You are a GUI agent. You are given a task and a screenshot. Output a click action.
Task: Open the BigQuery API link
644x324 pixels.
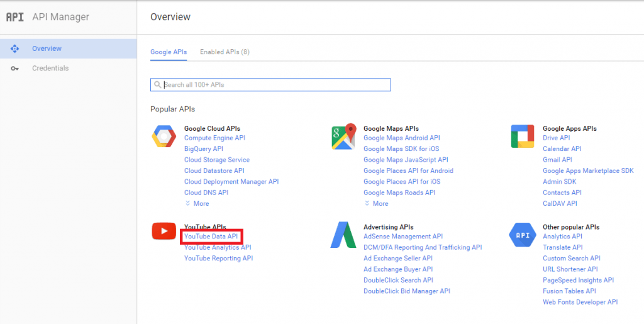point(204,148)
